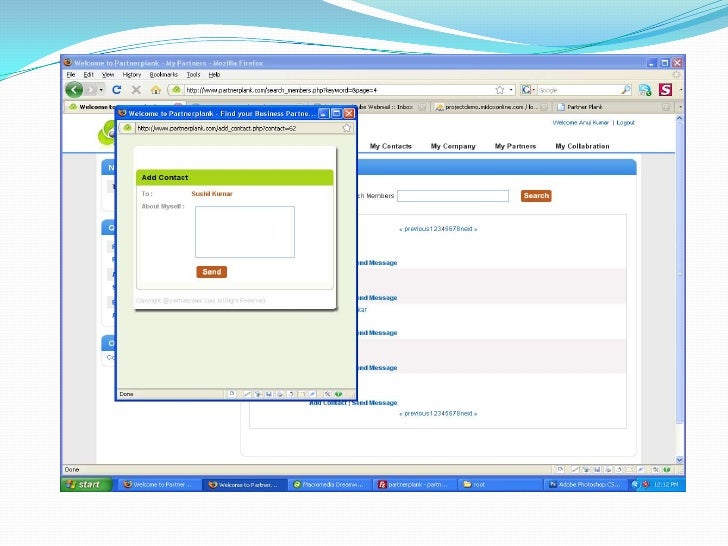Click the Forward arrow button in Firefox

(91, 90)
